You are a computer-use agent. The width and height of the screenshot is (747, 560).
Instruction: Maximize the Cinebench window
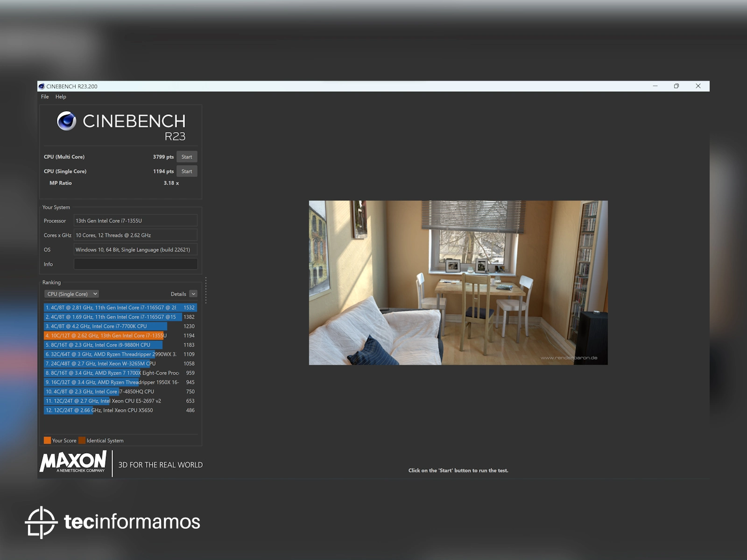tap(676, 86)
